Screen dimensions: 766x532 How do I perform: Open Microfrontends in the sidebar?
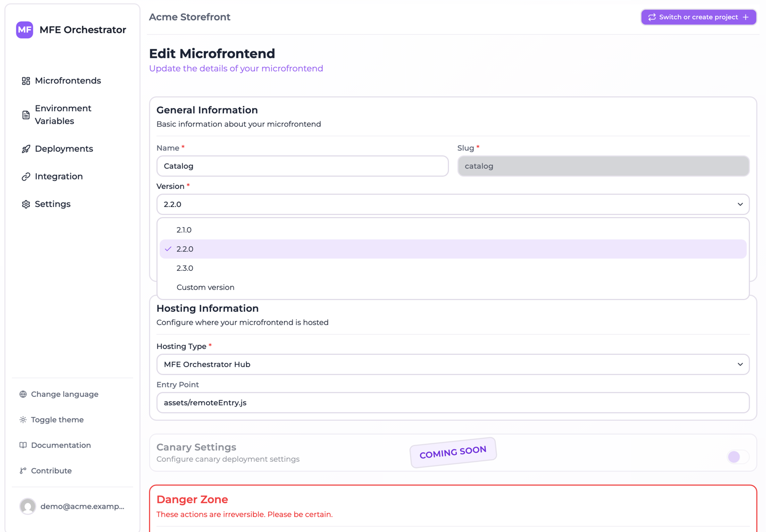tap(72, 81)
